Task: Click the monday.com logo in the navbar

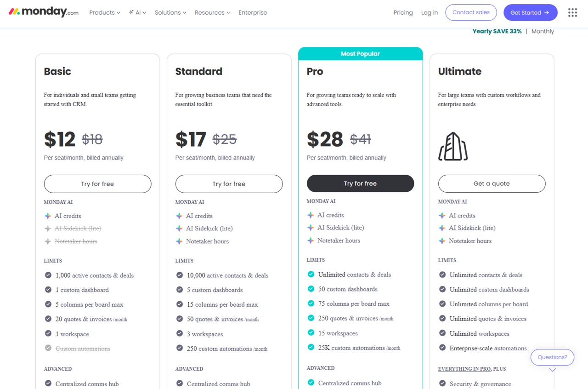Action: pos(43,11)
